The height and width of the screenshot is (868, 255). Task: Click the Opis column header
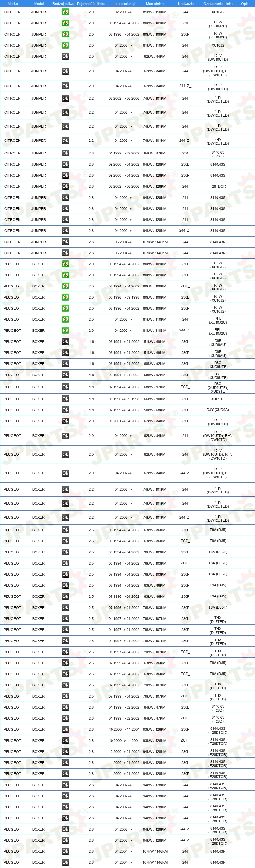(245, 4)
